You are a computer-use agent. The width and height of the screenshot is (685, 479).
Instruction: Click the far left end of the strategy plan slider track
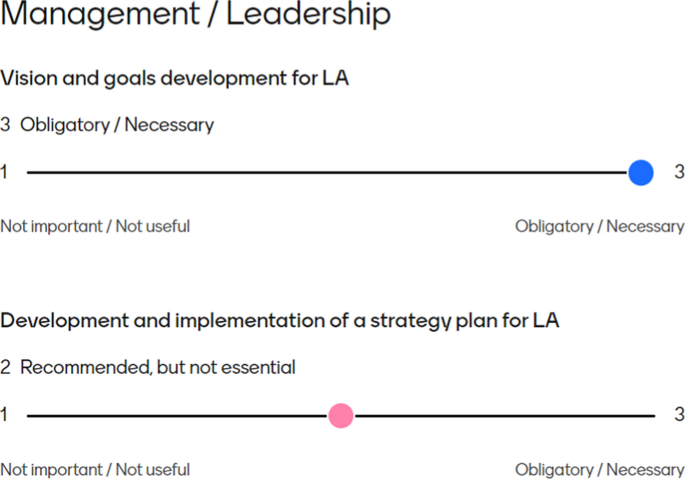point(30,416)
